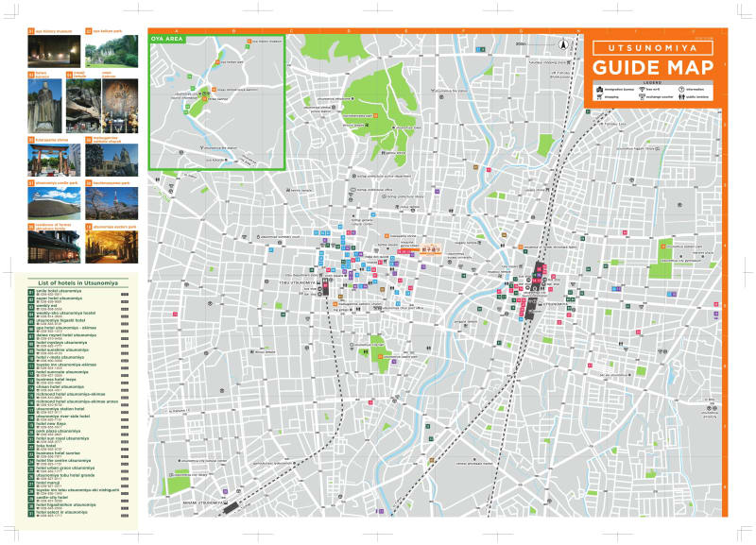Click the exchange counter icon in the legend
Image resolution: width=756 pixels, height=545 pixels.
click(x=643, y=97)
